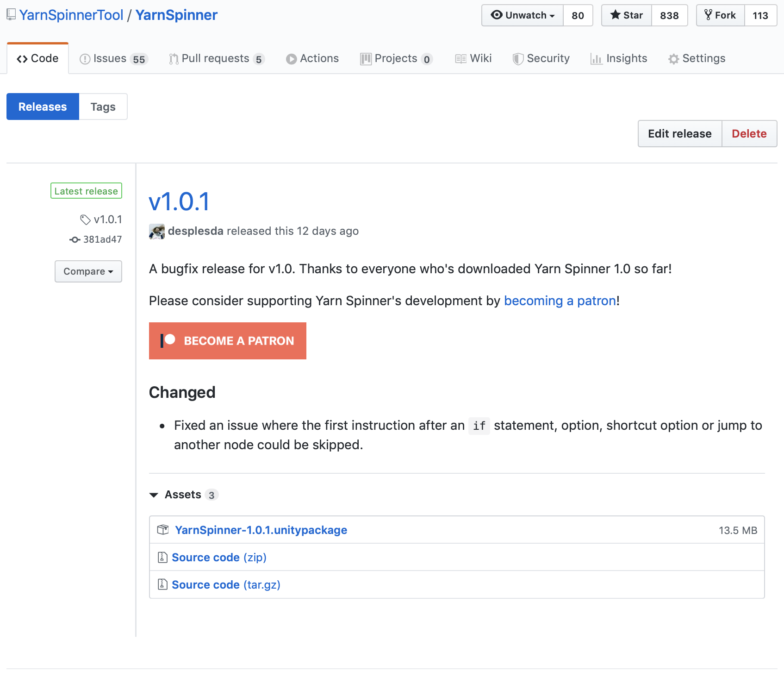Open the Unwatch dropdown
This screenshot has height=678, width=784.
(523, 15)
